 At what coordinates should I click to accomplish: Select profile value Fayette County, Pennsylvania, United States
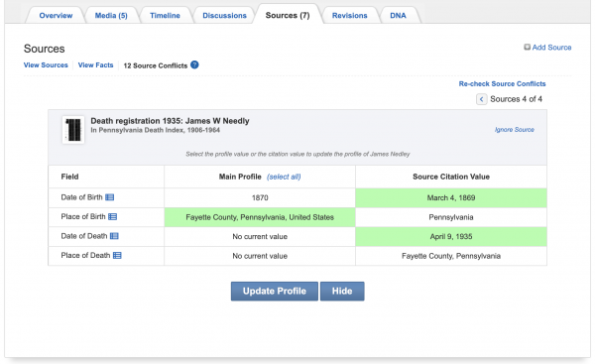click(260, 217)
